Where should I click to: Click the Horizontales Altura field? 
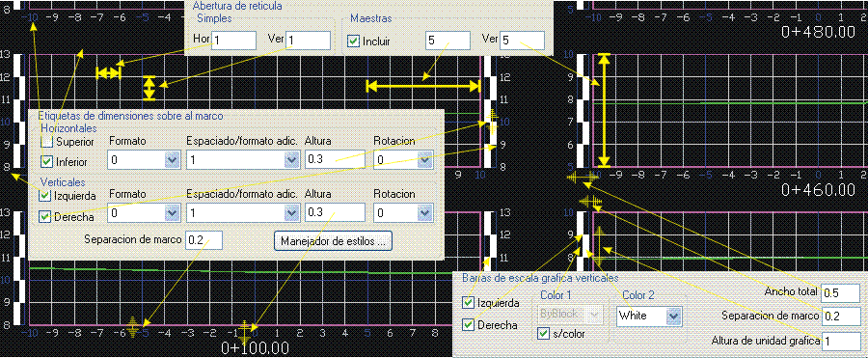(335, 160)
